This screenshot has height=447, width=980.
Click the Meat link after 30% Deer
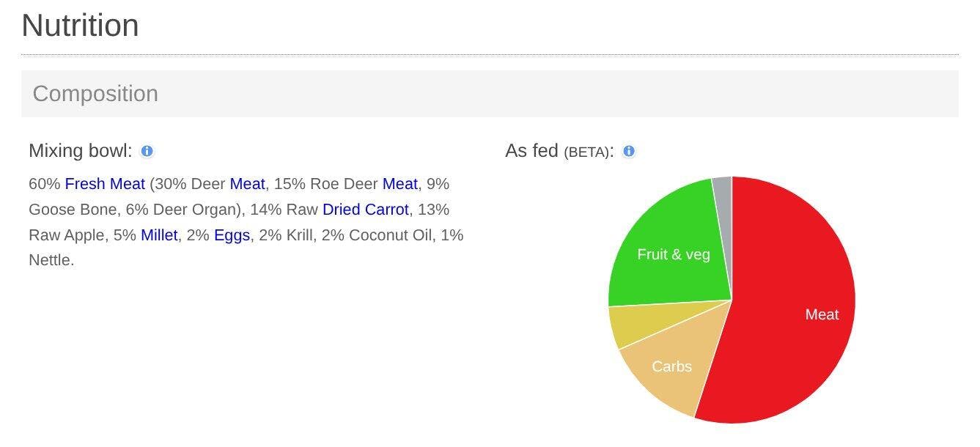tap(247, 184)
